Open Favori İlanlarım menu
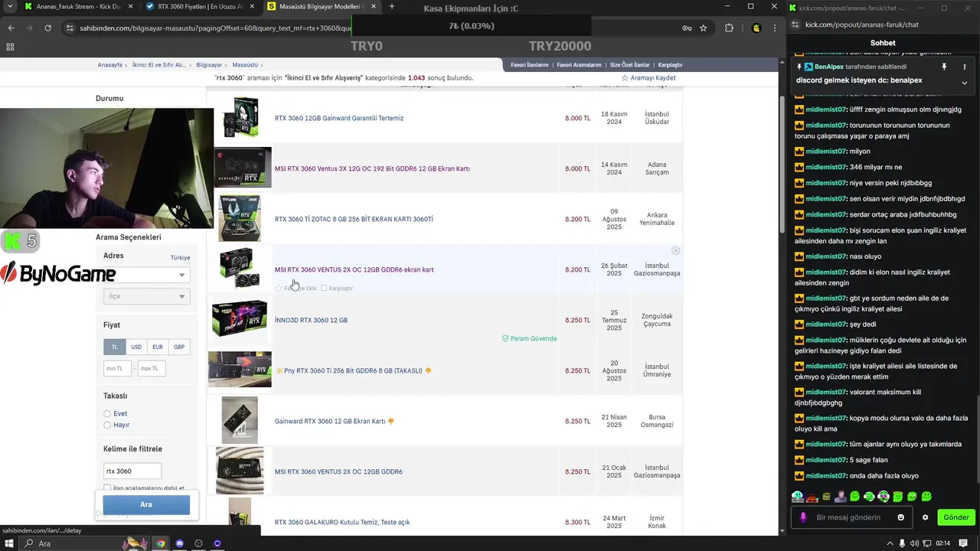The image size is (980, 551). [530, 65]
